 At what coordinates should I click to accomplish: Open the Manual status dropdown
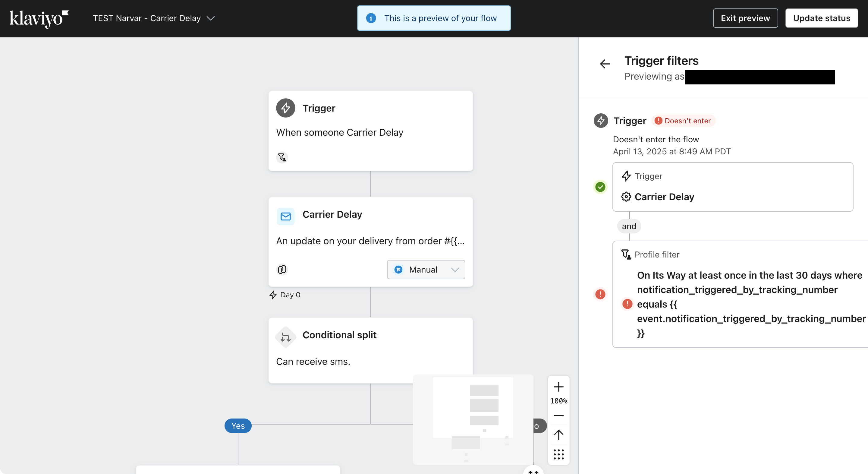[426, 269]
